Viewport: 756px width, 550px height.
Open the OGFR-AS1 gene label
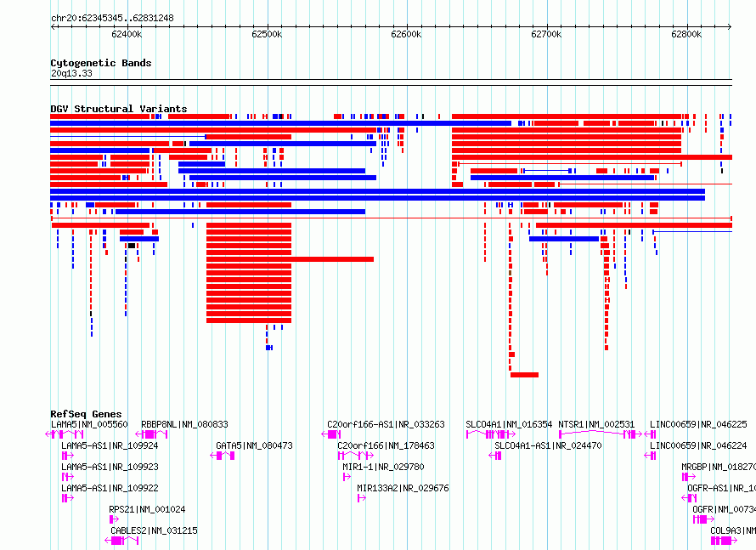click(x=721, y=488)
